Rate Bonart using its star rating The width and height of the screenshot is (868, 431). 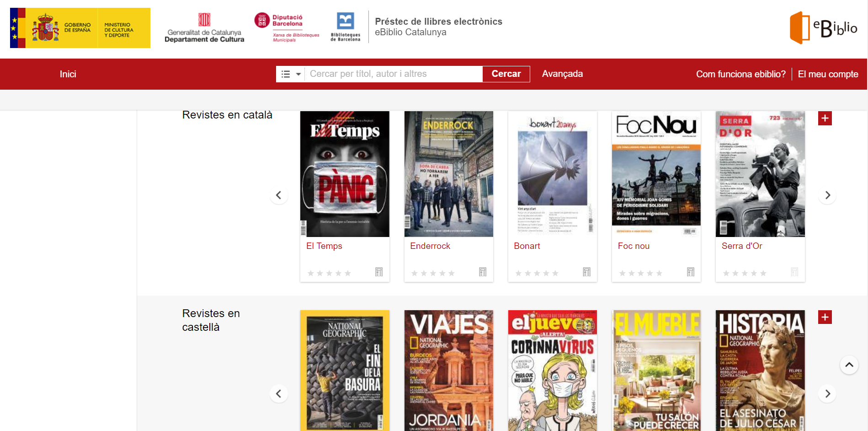(x=537, y=273)
